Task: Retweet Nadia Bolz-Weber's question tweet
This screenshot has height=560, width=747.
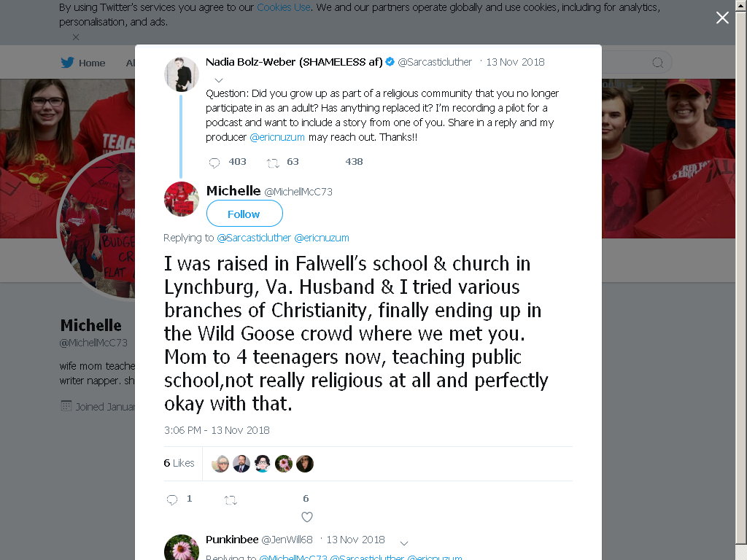Action: [x=273, y=163]
